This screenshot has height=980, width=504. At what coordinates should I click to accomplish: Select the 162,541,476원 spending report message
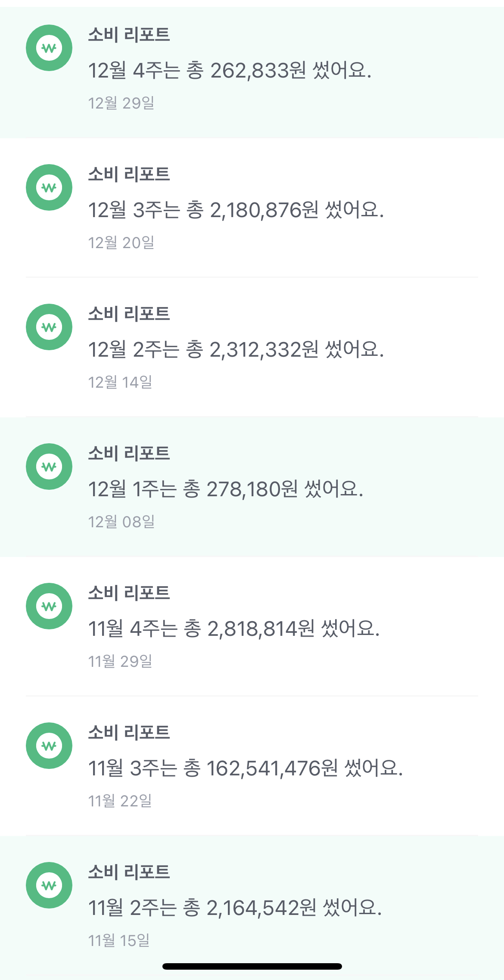pyautogui.click(x=245, y=768)
